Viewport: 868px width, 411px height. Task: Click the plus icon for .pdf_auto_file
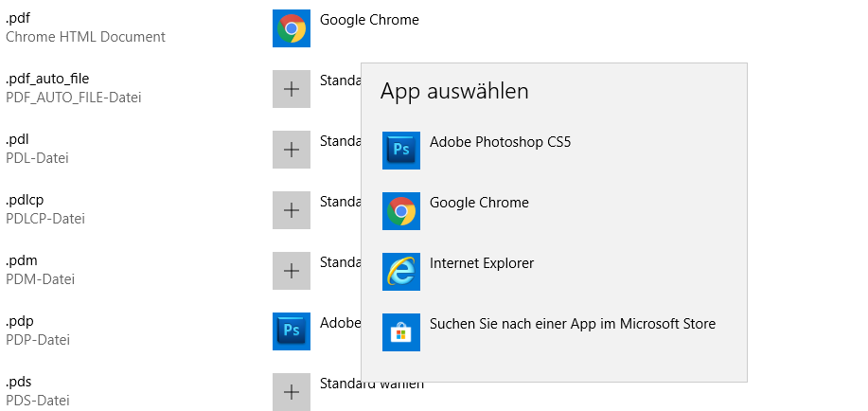(x=292, y=89)
